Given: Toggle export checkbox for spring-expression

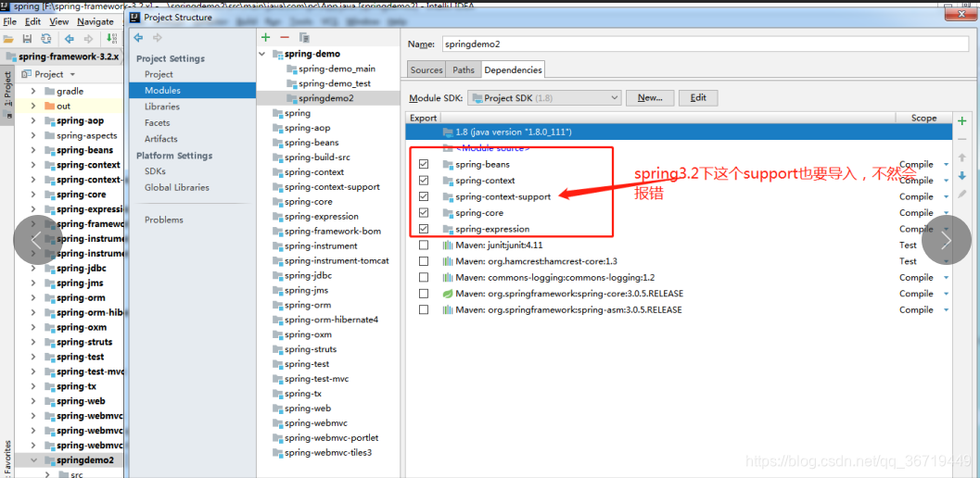Looking at the screenshot, I should 424,230.
